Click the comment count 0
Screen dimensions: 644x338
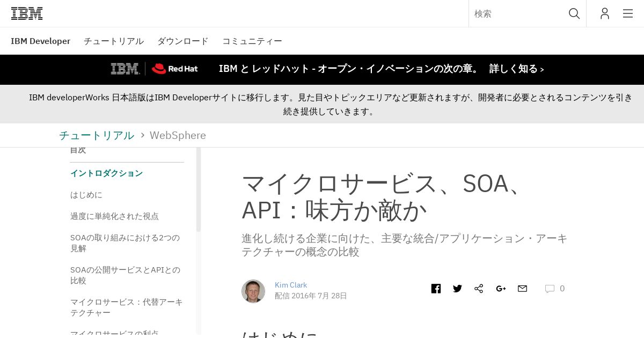[x=562, y=289]
